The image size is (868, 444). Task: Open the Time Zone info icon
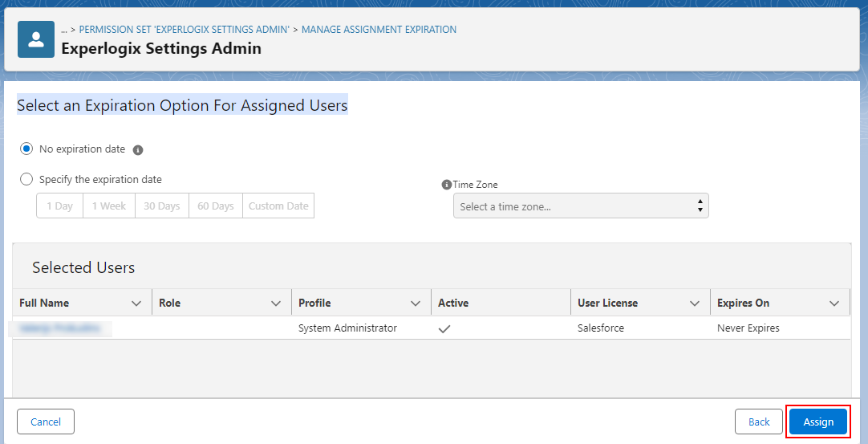coord(446,185)
